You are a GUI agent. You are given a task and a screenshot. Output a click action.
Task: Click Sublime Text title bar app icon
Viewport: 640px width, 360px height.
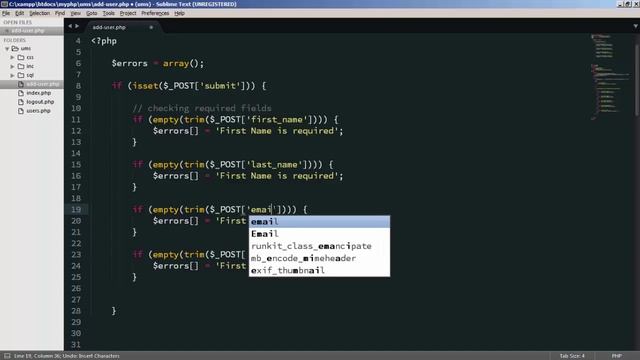(x=4, y=4)
